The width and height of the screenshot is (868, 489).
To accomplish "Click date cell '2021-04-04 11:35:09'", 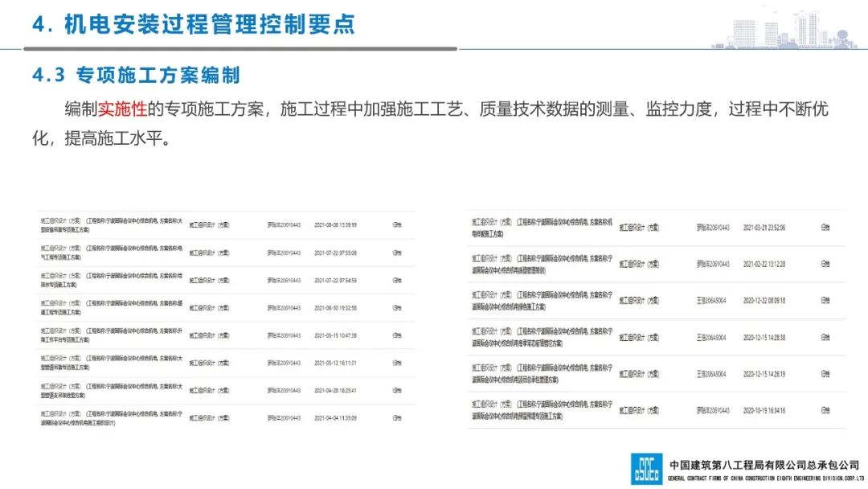I will coord(335,418).
